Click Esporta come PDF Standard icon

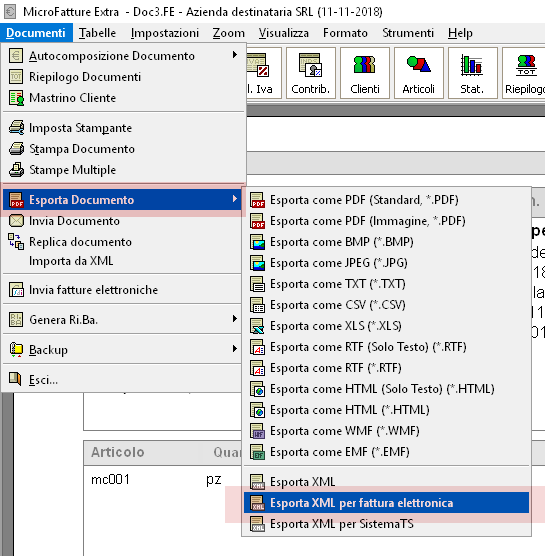pos(258,200)
